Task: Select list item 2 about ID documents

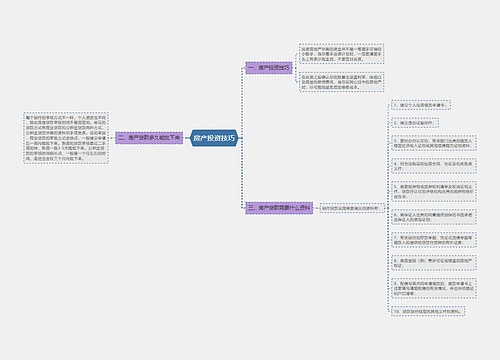Action: pyautogui.click(x=415, y=123)
